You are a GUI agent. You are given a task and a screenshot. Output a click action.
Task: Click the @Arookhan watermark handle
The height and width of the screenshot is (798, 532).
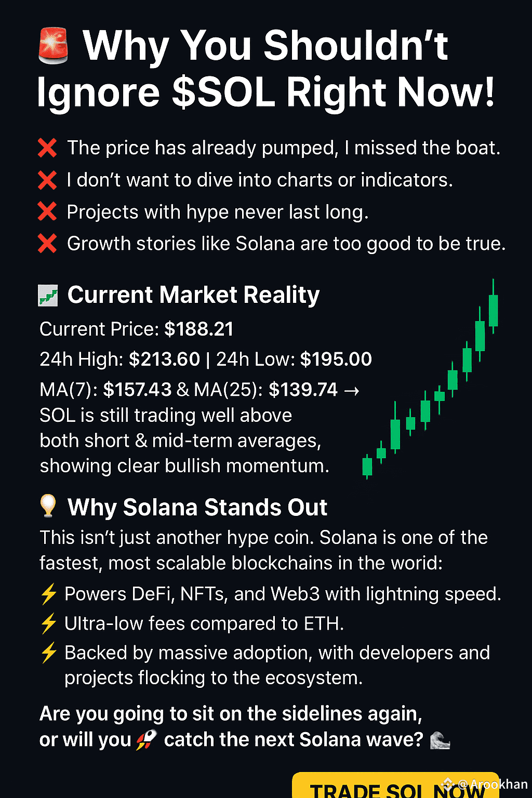tap(486, 784)
